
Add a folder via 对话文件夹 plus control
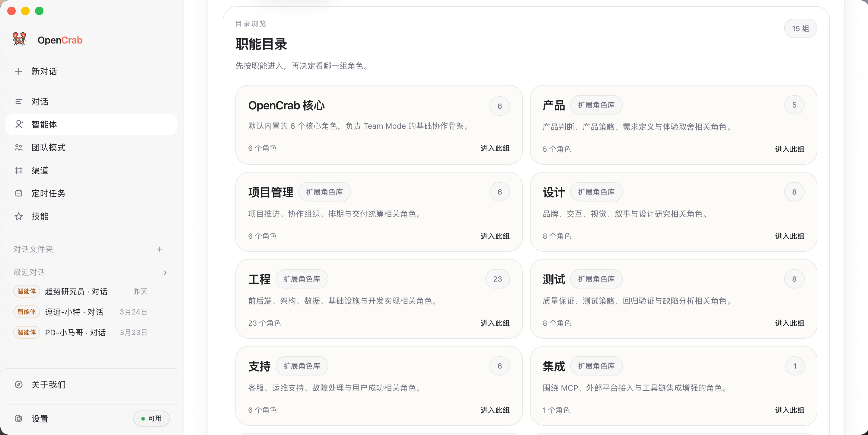(160, 249)
